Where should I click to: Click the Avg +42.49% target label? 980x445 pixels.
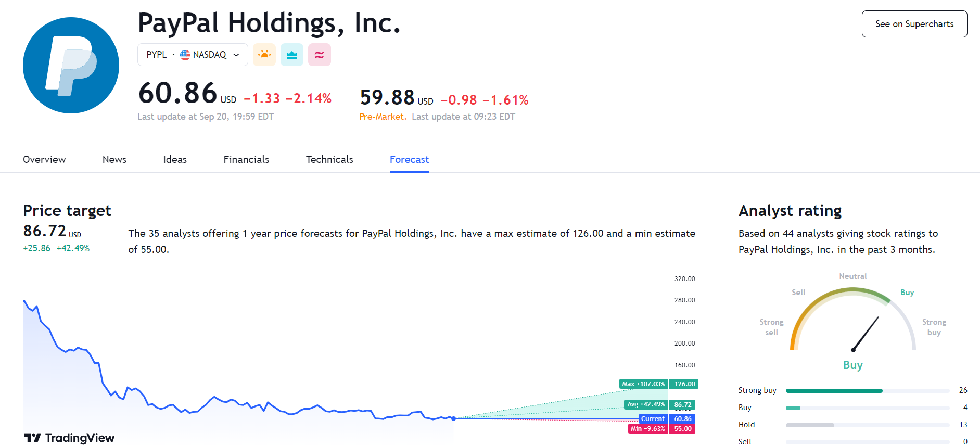click(646, 404)
